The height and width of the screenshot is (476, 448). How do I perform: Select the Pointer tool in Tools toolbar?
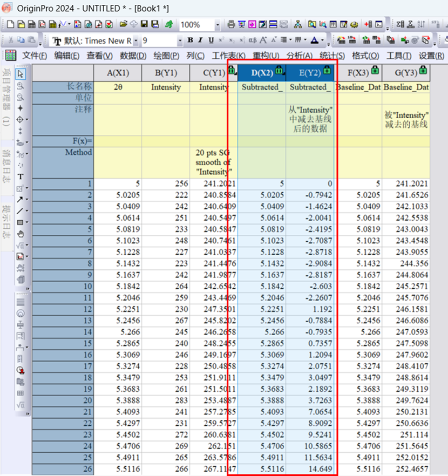pos(21,74)
